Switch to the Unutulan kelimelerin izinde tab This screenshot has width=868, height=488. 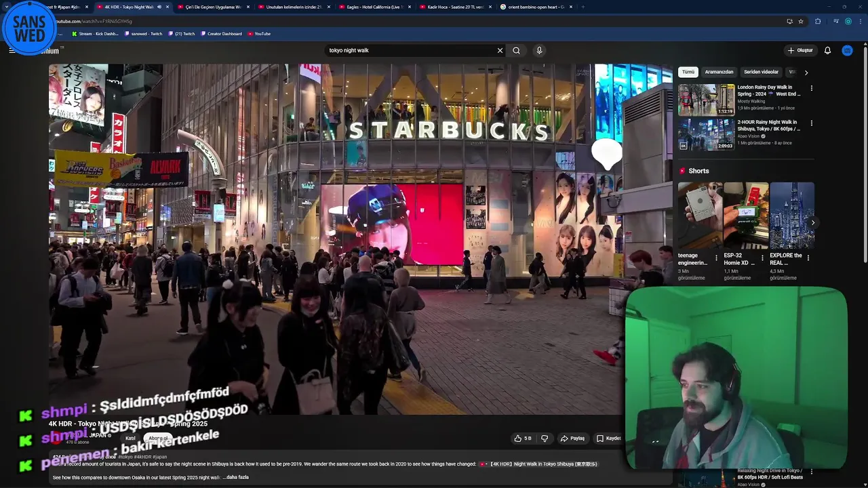[x=293, y=7]
